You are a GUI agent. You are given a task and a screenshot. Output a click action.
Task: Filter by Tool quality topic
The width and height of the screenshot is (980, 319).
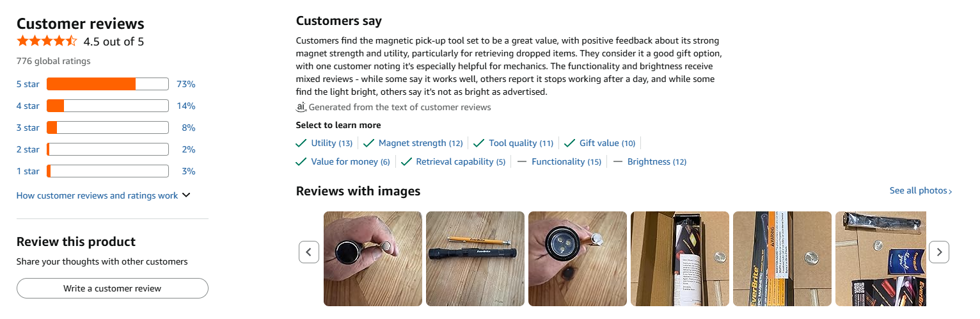point(521,143)
